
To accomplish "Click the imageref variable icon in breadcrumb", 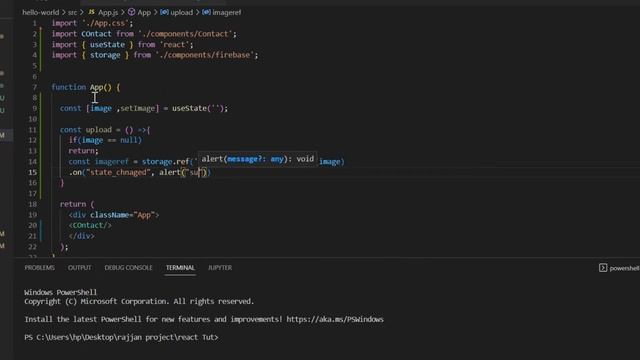I will (x=207, y=12).
